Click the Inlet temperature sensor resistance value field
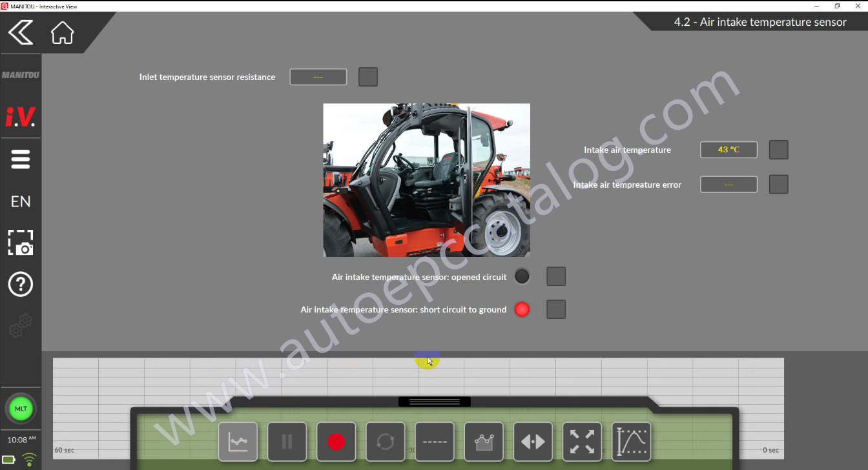This screenshot has width=868, height=470. 318,77
